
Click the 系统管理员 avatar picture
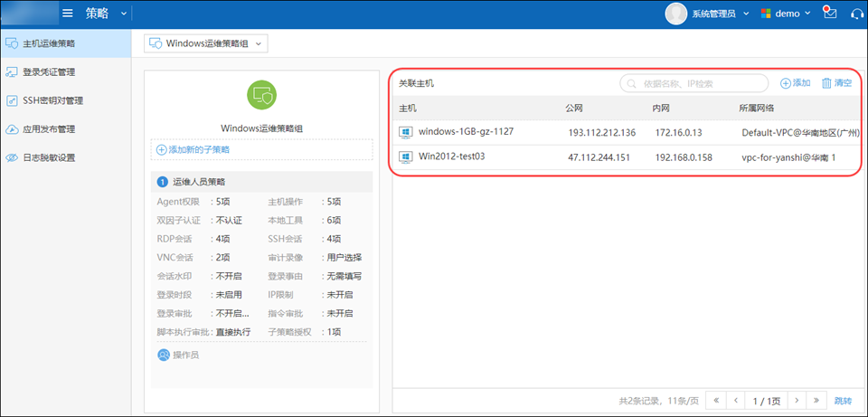point(676,14)
